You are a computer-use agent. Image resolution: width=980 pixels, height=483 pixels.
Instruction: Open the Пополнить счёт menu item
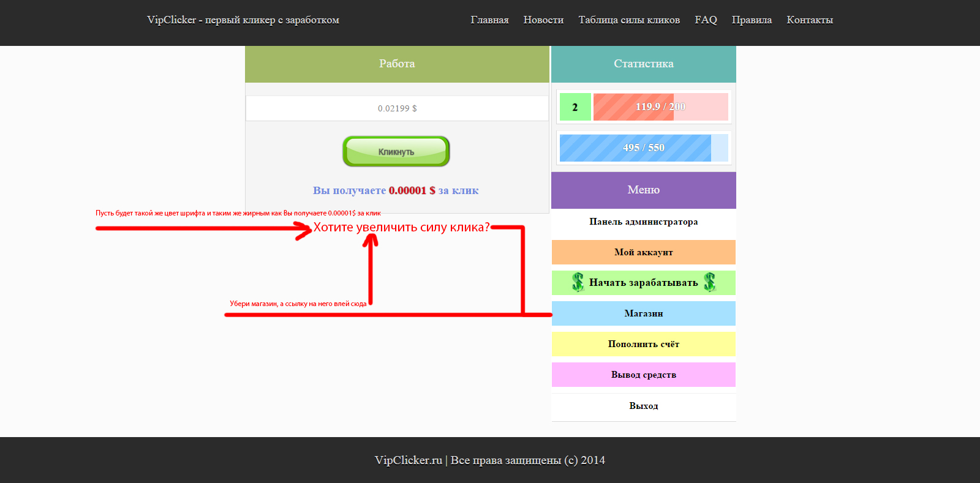[x=644, y=344]
